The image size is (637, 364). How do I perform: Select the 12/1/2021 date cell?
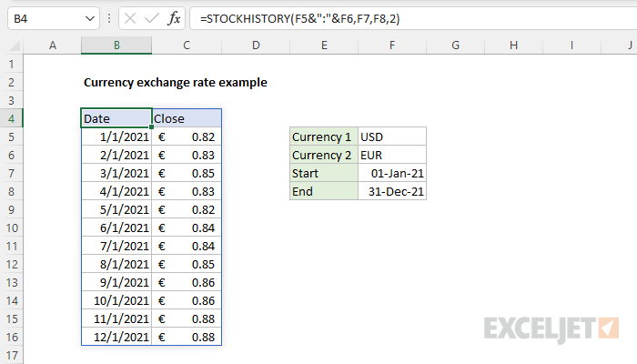click(x=116, y=337)
